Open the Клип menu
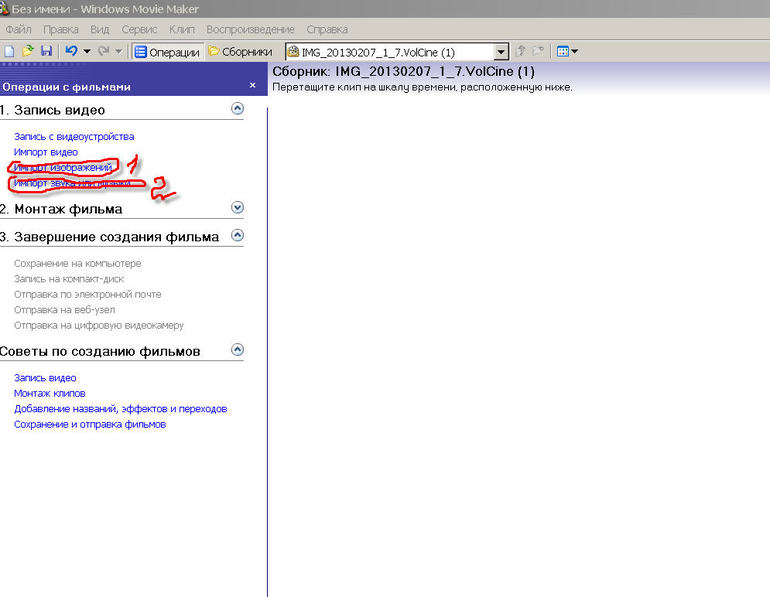The image size is (770, 597). point(182,29)
